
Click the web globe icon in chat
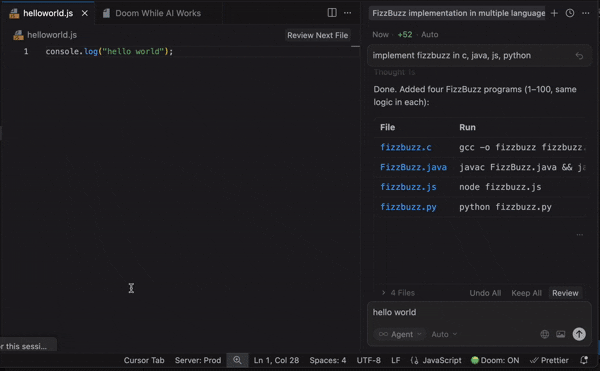545,334
